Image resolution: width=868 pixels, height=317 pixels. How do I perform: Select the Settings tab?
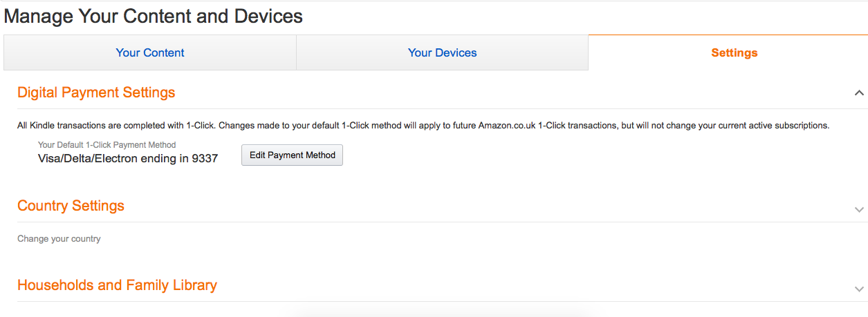point(734,52)
